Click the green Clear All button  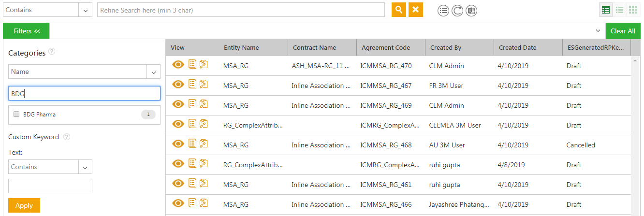tap(622, 31)
